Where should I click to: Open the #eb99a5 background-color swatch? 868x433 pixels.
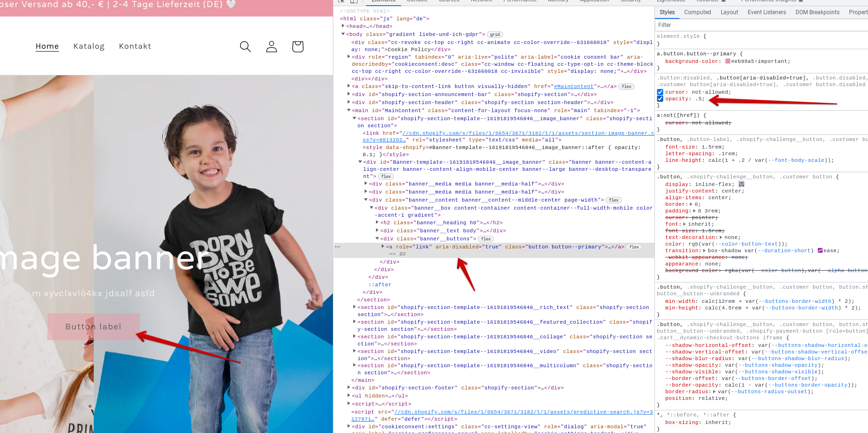[727, 61]
